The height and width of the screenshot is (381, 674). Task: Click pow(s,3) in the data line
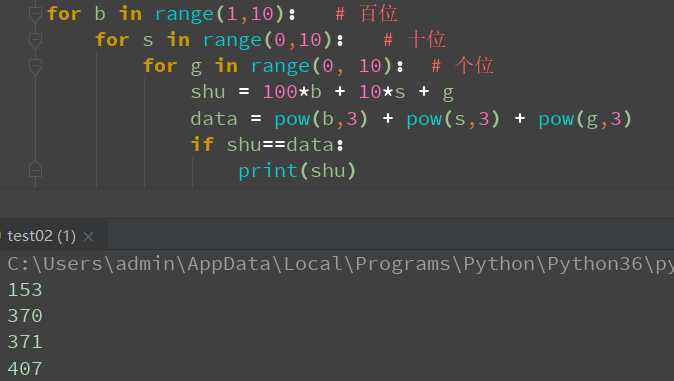[x=453, y=119]
